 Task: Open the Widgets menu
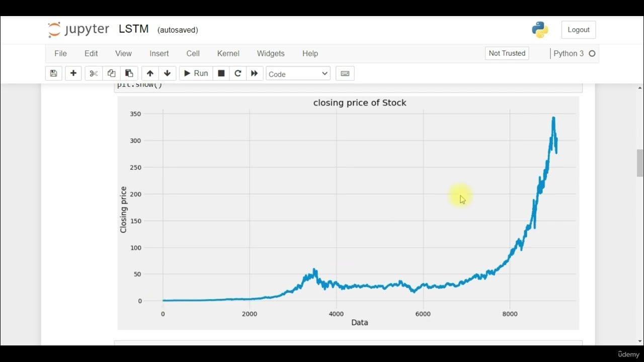(x=271, y=53)
